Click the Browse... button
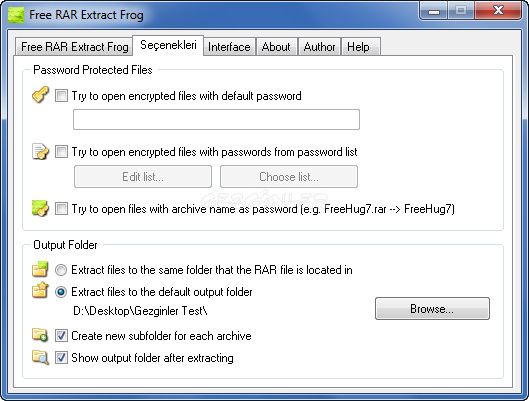Screen dimensions: 529x401 432,309
